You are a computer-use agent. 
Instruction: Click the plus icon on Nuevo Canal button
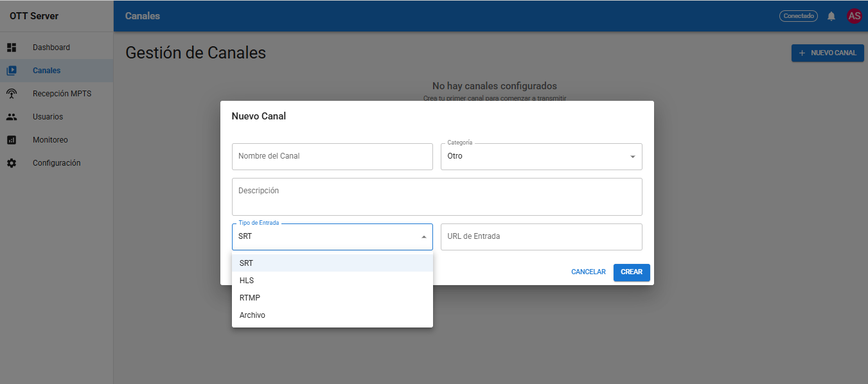802,53
